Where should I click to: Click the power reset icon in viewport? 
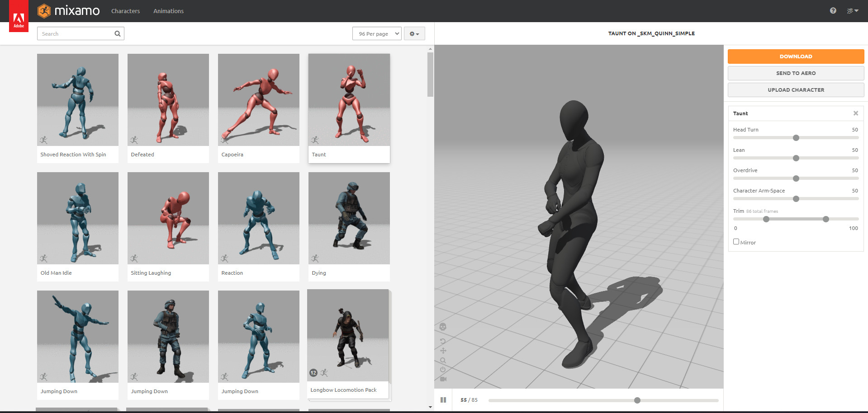point(443,370)
